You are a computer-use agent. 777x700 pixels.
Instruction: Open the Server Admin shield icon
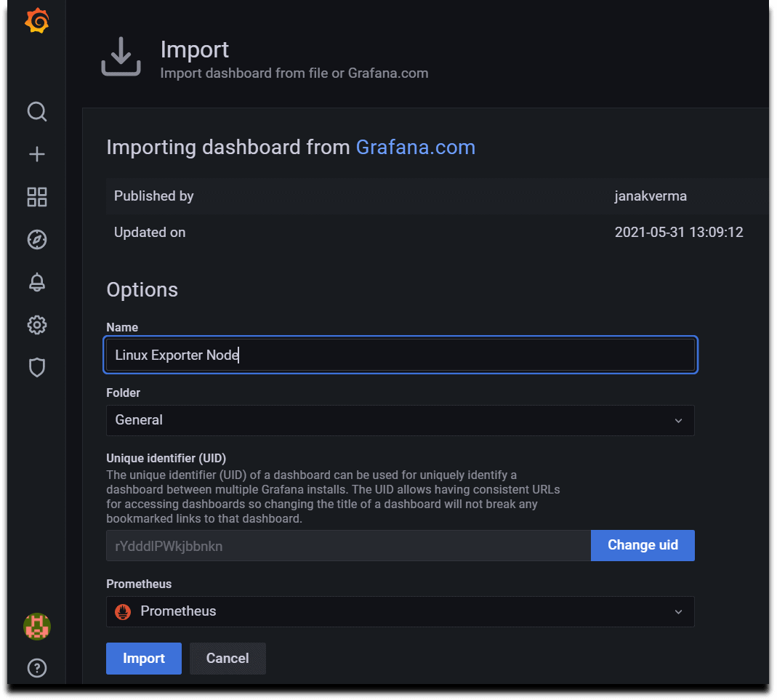coord(36,367)
